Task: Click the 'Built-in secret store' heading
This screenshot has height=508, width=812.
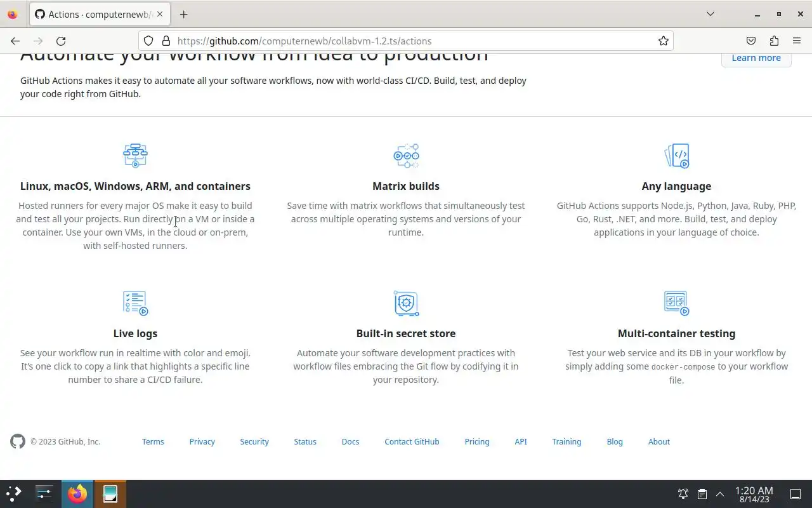Action: pos(406,333)
